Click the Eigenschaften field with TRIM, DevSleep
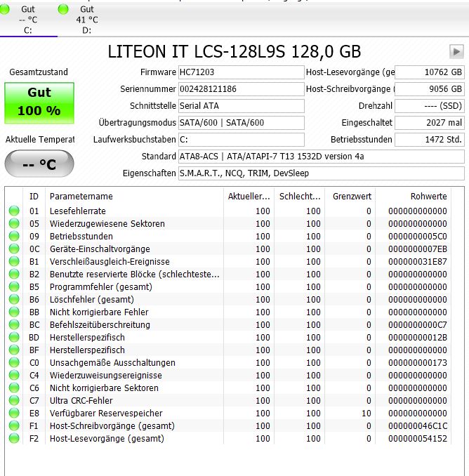469x476 pixels. [321, 173]
